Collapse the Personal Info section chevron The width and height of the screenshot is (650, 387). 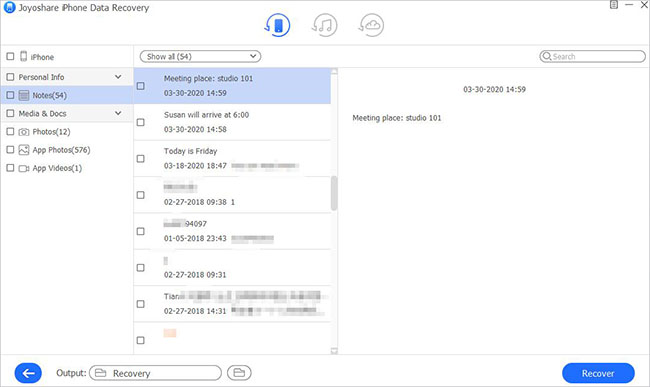(x=118, y=77)
